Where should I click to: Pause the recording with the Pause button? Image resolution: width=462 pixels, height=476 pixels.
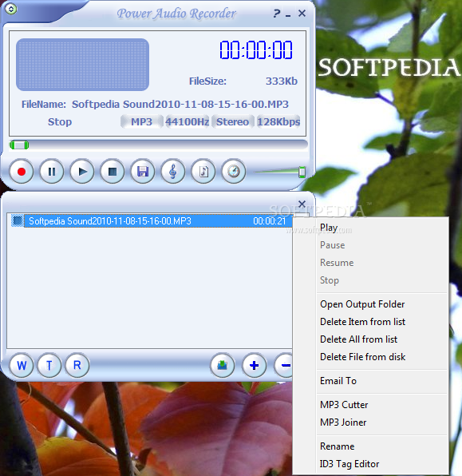52,172
